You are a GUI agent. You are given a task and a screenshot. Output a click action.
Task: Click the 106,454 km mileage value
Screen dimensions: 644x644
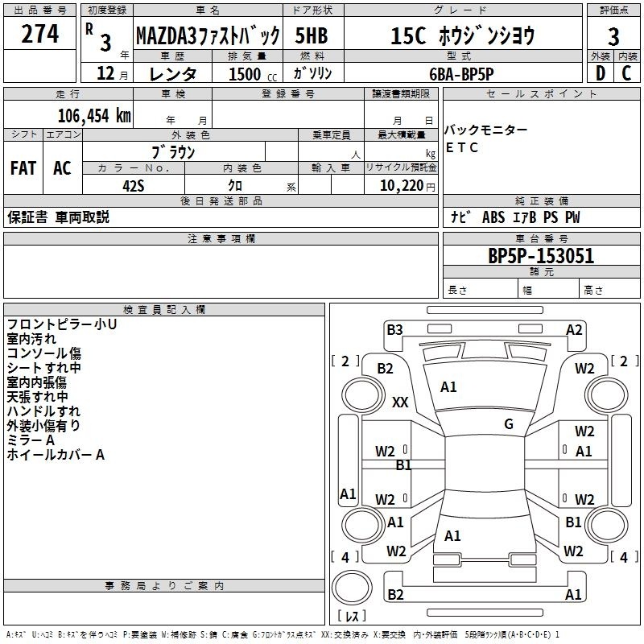93,115
